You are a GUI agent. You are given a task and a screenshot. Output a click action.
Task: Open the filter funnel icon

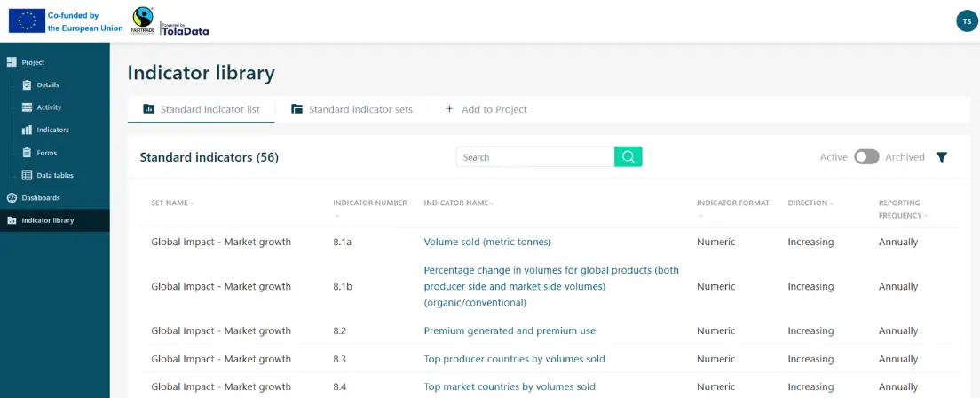942,157
